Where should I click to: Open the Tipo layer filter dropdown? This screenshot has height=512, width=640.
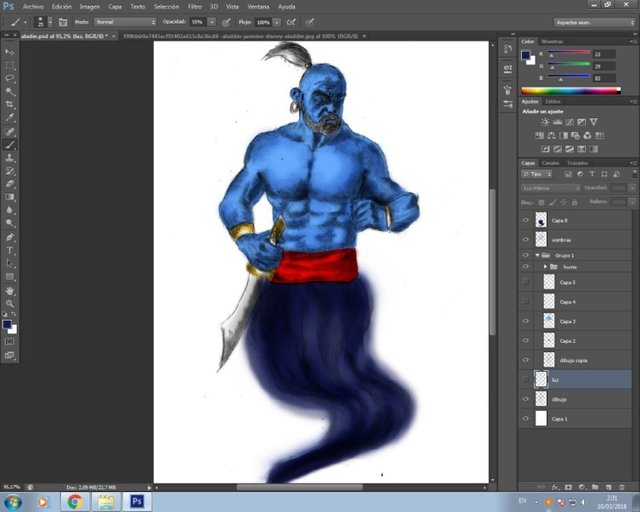(537, 174)
